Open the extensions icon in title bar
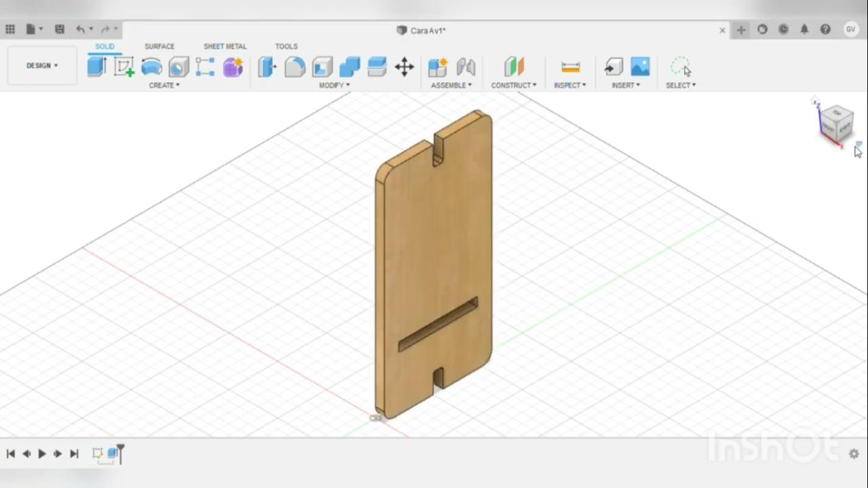The height and width of the screenshot is (488, 868). 762,30
